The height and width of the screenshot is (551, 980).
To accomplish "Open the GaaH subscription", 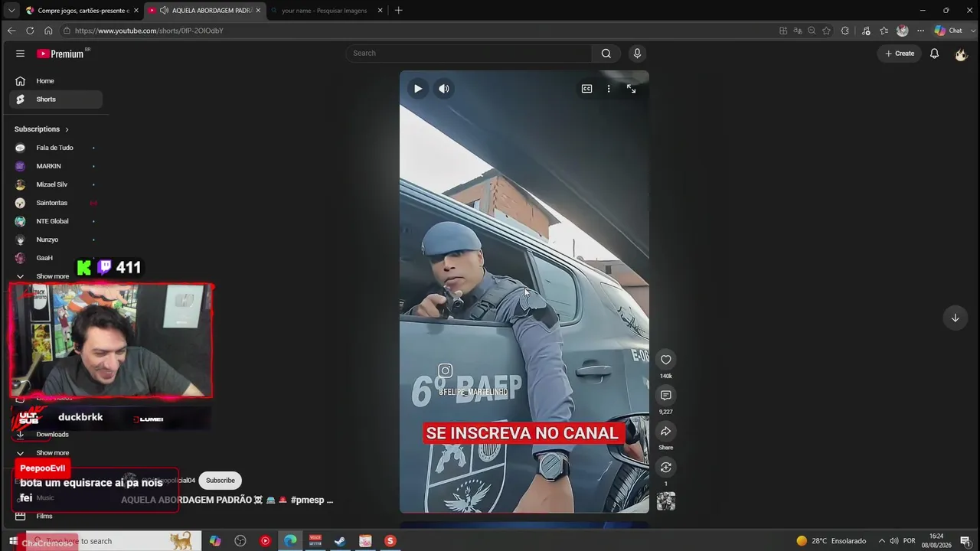I will click(56, 258).
